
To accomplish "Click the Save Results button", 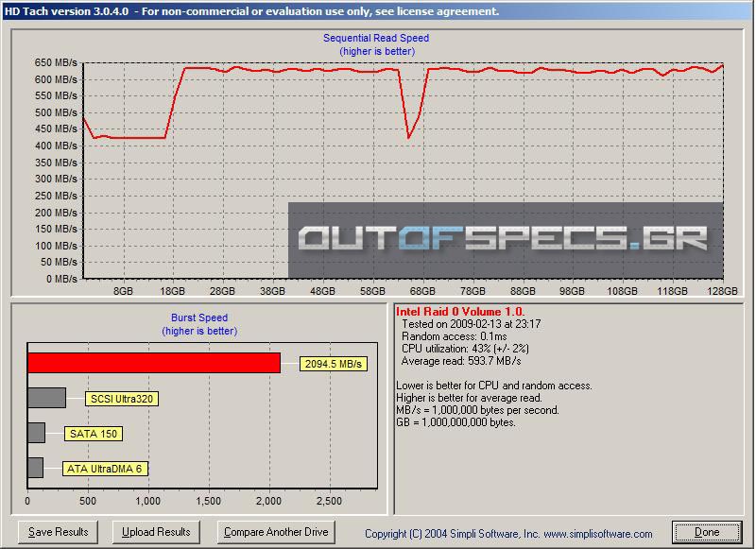I will (58, 532).
